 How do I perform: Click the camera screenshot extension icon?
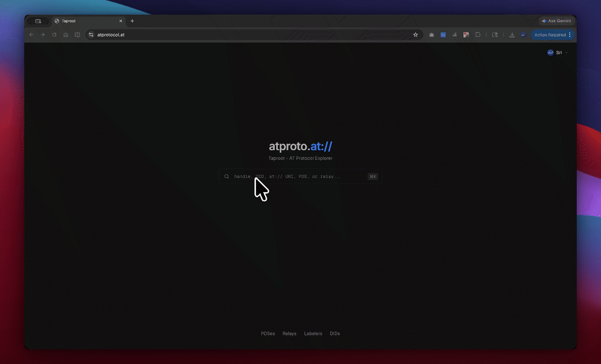coord(432,35)
